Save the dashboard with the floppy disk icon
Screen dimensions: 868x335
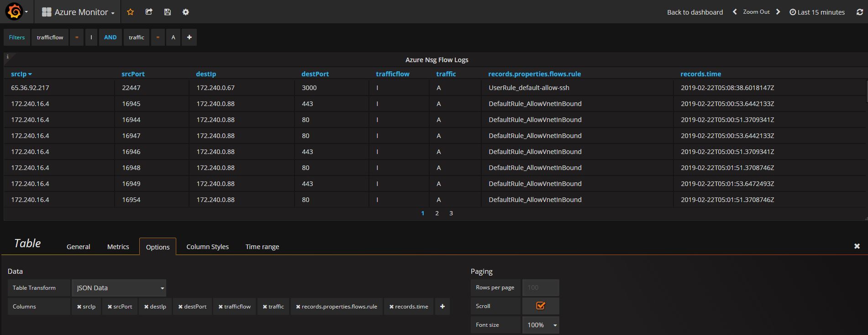click(x=167, y=12)
